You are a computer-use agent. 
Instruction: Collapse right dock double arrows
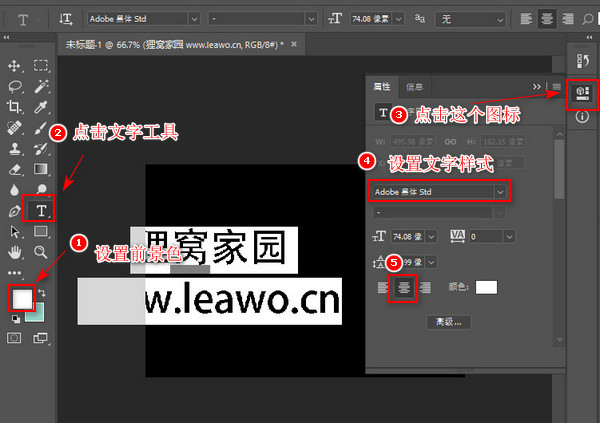589,37
